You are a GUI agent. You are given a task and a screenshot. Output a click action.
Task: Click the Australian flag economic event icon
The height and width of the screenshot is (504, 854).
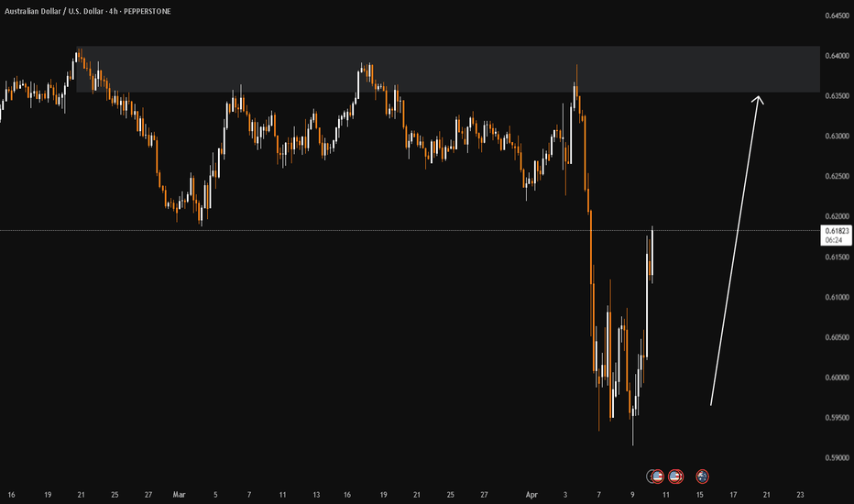[x=702, y=477]
